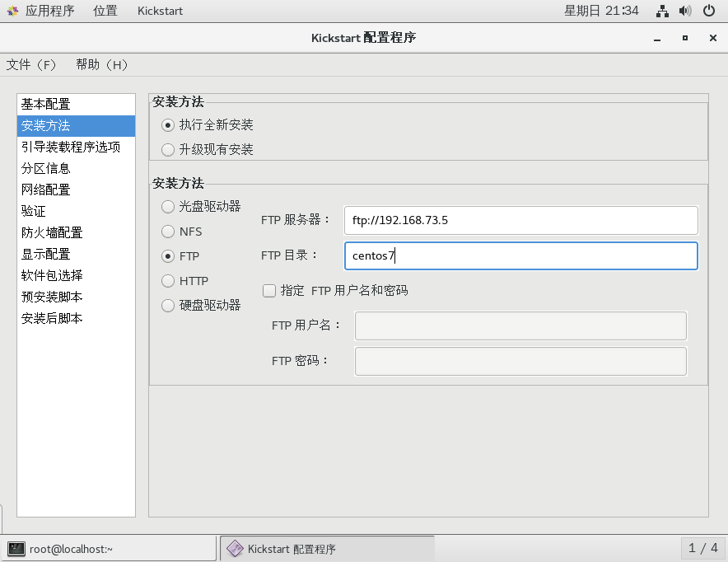
Task: Select 基本配置 in the sidebar
Action: click(76, 105)
